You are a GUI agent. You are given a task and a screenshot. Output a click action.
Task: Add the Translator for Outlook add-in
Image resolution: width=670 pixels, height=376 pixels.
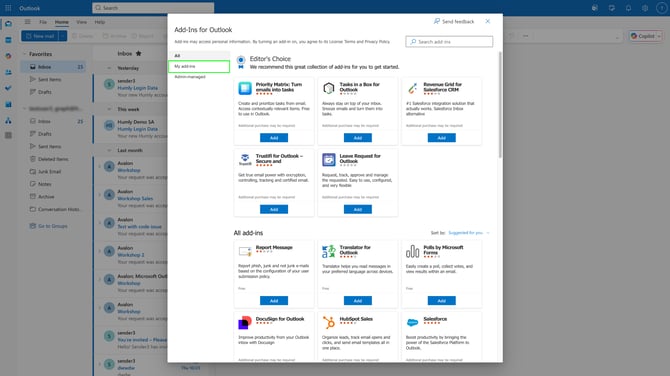tap(358, 301)
